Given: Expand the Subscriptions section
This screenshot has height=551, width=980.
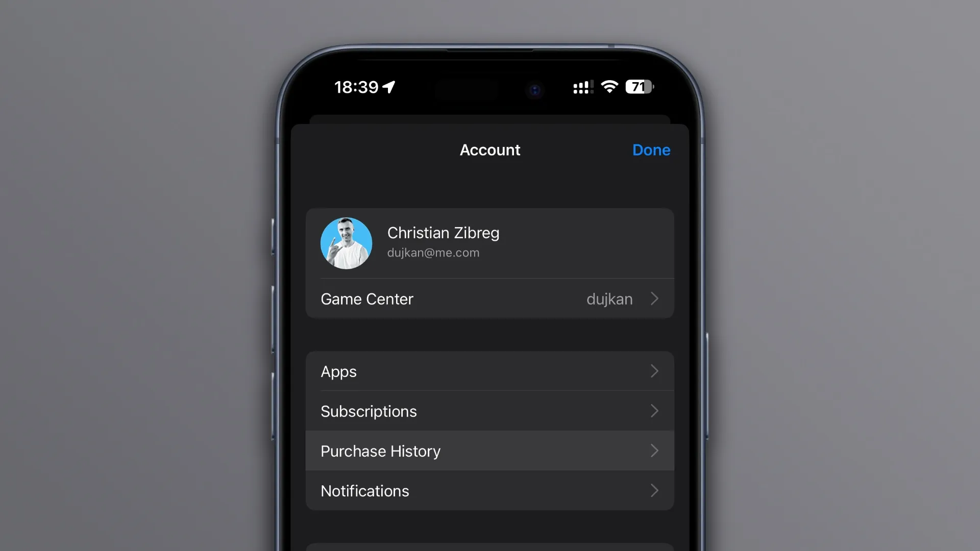Looking at the screenshot, I should (x=490, y=410).
